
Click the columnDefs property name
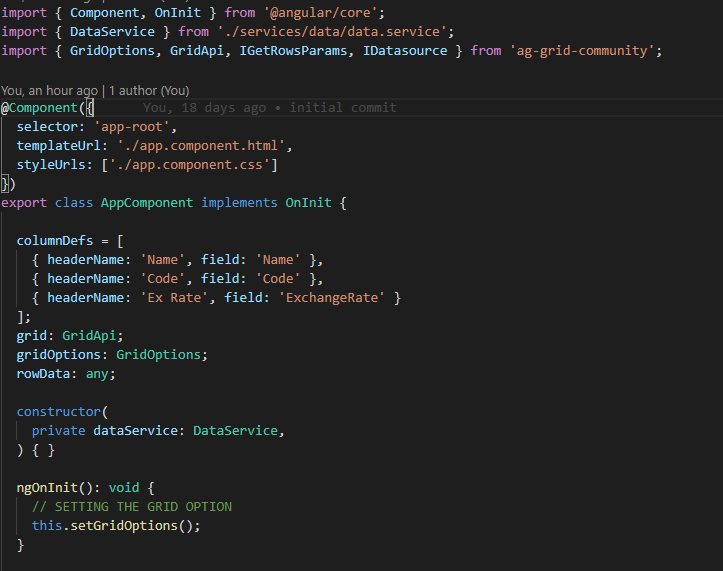point(55,241)
